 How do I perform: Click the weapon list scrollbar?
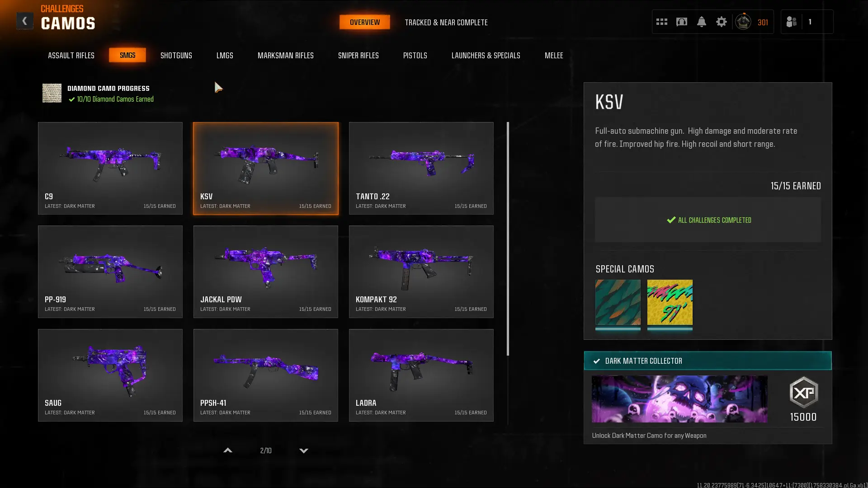(x=508, y=239)
